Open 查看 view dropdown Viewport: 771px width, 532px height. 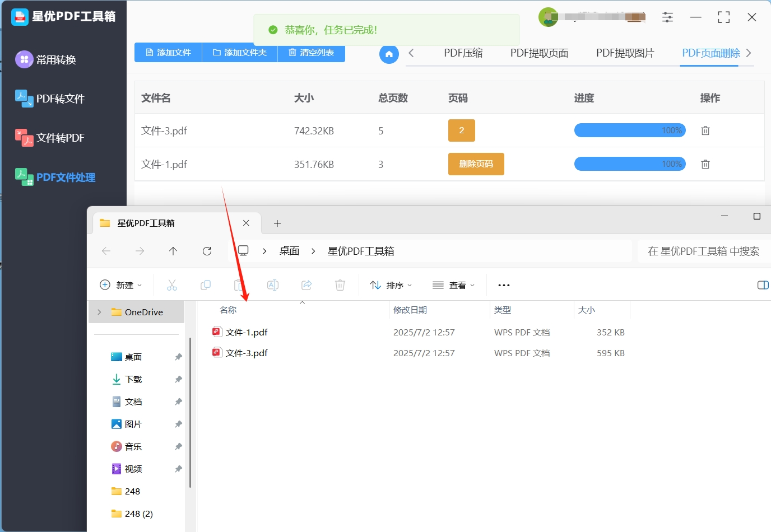[x=454, y=285]
